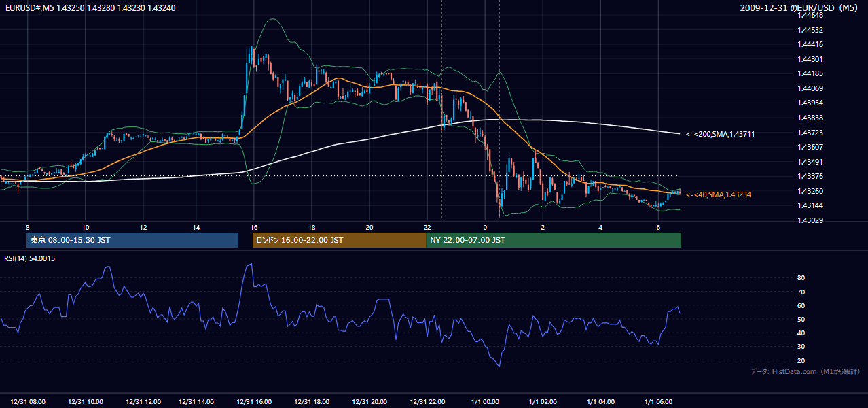
Task: Click the 40 SMA 1.43234 label
Action: click(x=719, y=194)
